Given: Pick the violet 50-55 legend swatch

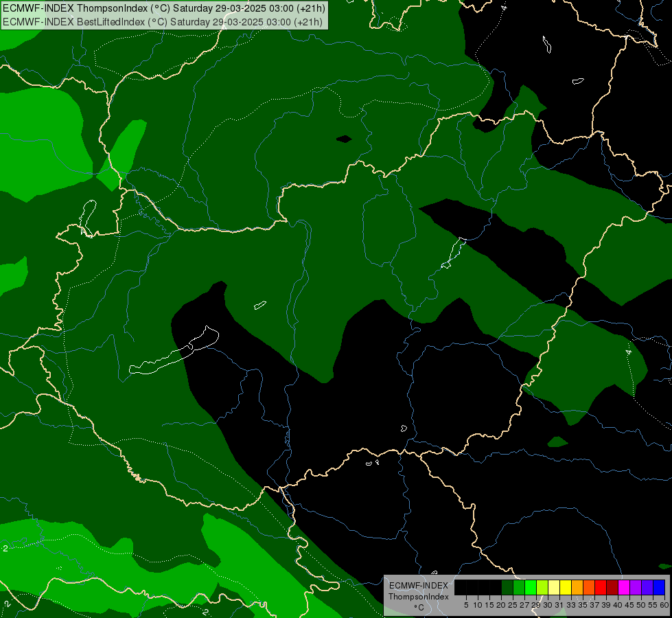Looking at the screenshot, I should pyautogui.click(x=647, y=587).
